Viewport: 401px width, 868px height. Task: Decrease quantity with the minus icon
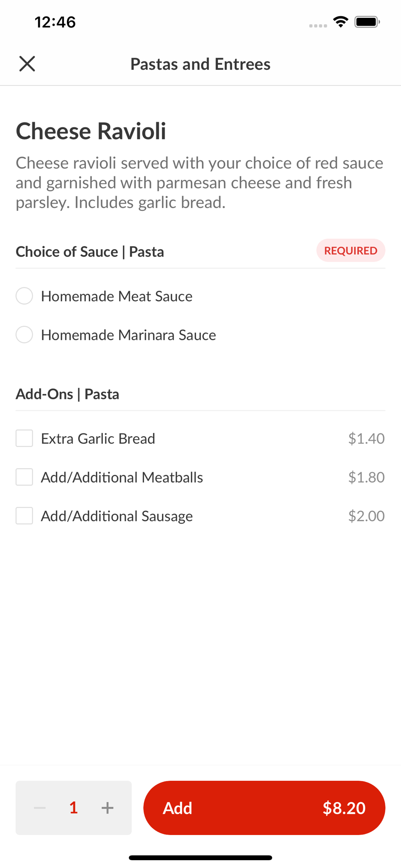coord(40,808)
